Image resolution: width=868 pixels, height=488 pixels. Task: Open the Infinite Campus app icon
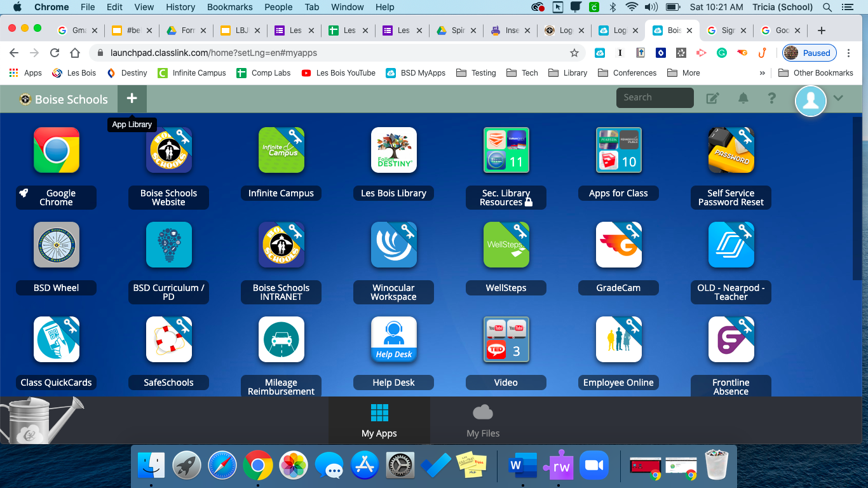[x=281, y=150]
